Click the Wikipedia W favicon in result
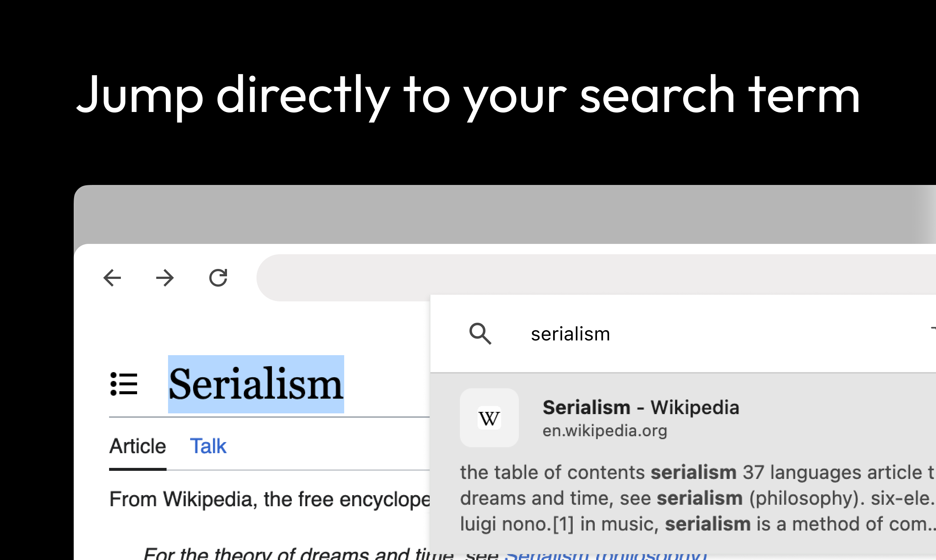Viewport: 936px width, 560px height. (x=489, y=418)
